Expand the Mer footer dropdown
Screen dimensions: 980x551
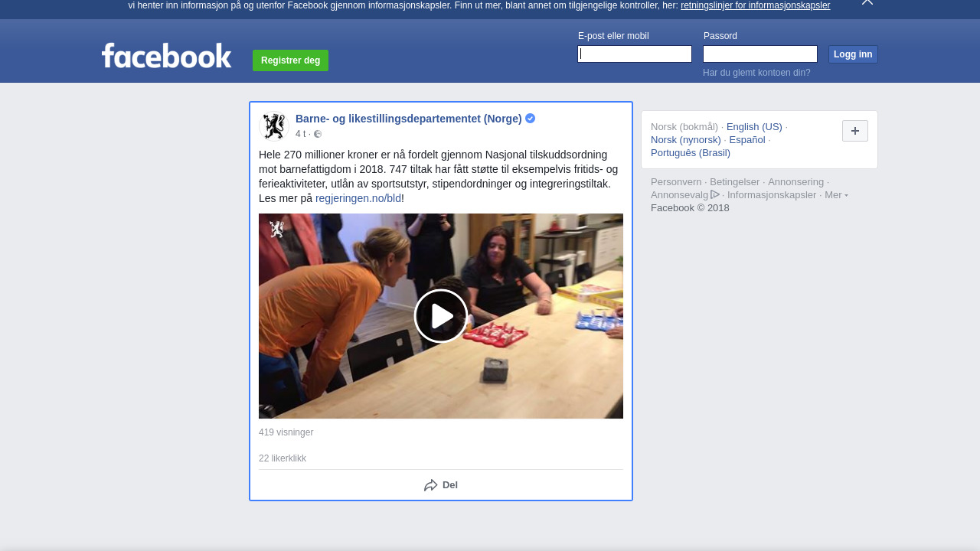click(x=836, y=195)
